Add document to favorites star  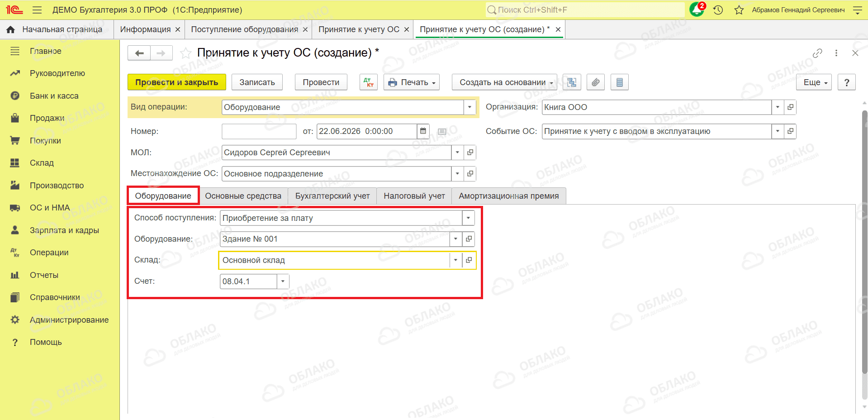(185, 53)
